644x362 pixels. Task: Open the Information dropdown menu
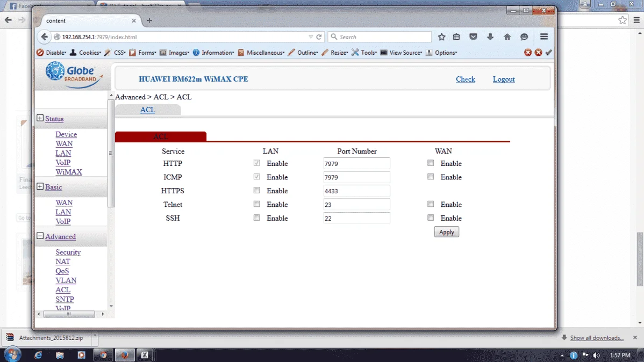tap(213, 53)
